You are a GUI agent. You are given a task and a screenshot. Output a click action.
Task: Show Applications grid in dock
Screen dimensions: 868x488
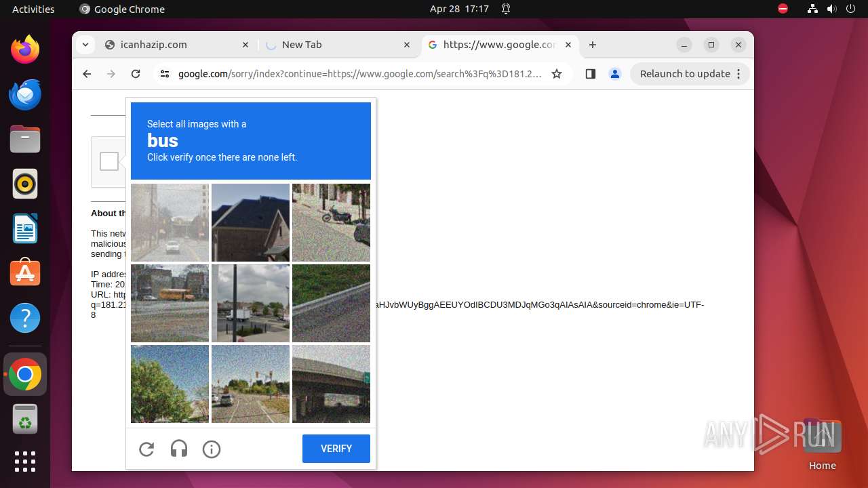pyautogui.click(x=25, y=462)
